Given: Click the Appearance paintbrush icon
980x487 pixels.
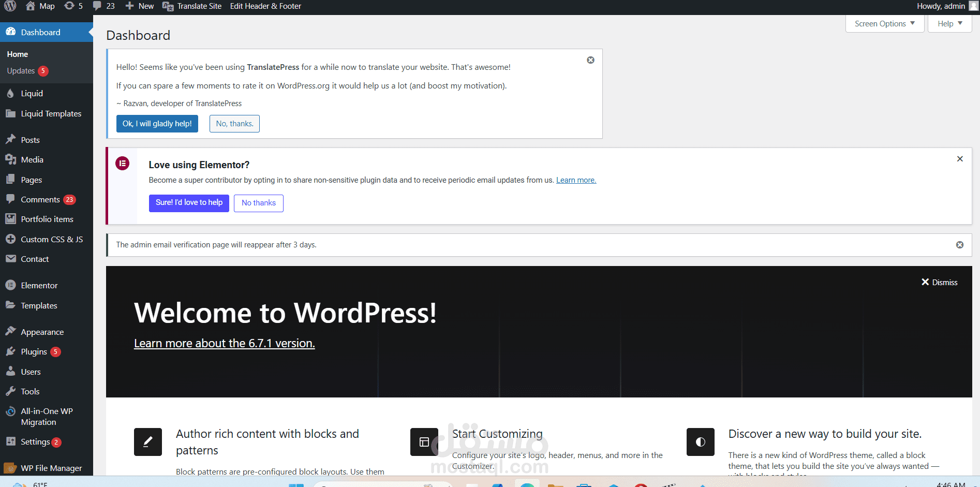Looking at the screenshot, I should click(x=10, y=332).
